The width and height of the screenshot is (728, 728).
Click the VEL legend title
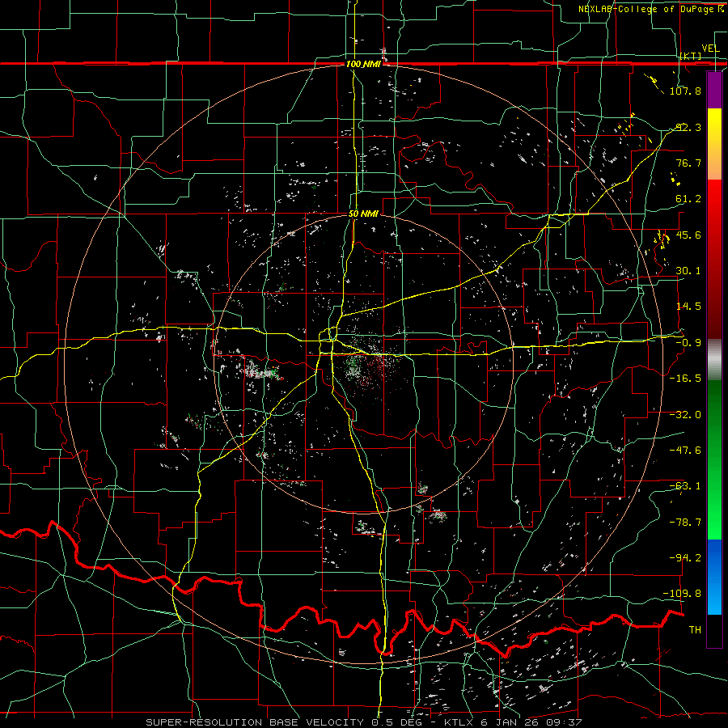tap(710, 49)
